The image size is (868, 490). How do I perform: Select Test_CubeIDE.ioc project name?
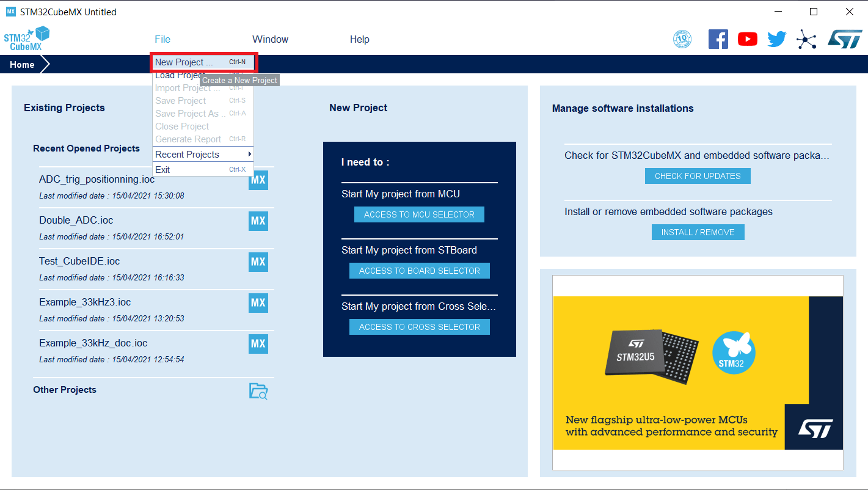[x=79, y=261]
